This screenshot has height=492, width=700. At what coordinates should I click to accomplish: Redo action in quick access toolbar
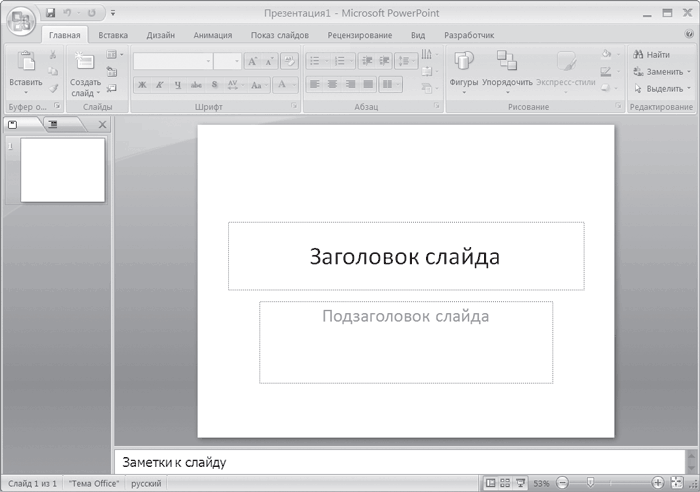point(92,13)
